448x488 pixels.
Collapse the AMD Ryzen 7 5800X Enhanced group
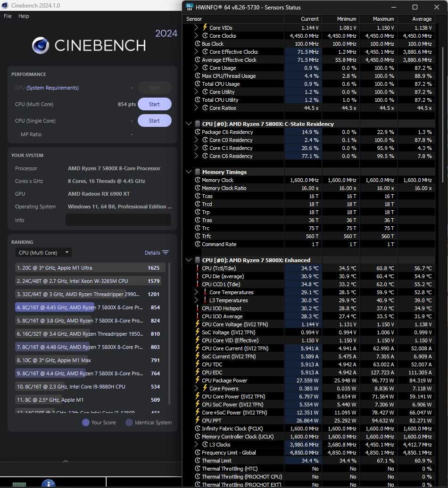tap(188, 260)
